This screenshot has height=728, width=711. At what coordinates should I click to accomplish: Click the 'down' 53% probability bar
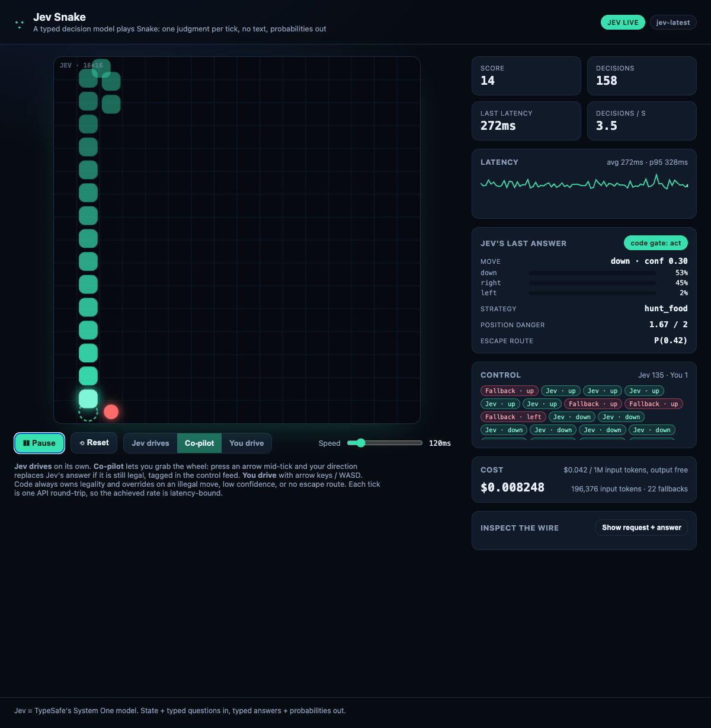coord(592,273)
